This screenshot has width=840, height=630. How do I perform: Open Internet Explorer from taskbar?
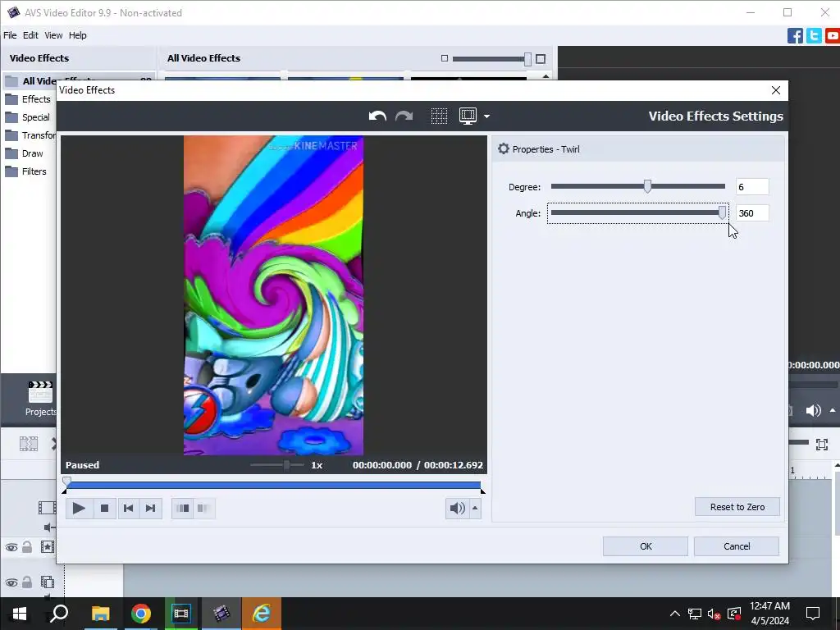point(262,614)
